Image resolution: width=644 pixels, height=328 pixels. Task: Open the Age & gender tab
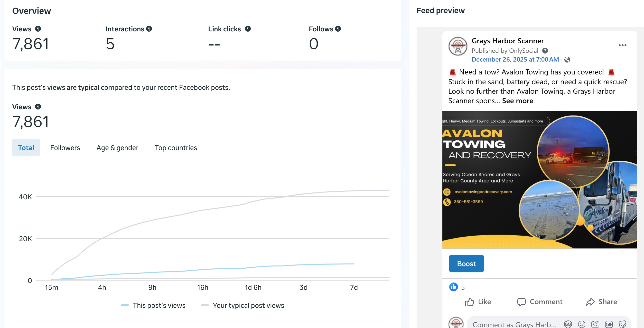tap(117, 148)
